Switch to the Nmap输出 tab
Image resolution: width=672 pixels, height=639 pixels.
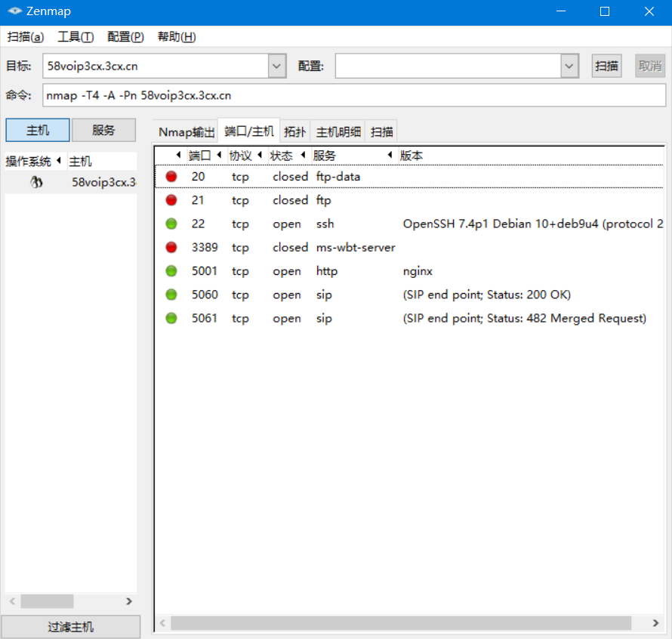[x=186, y=131]
